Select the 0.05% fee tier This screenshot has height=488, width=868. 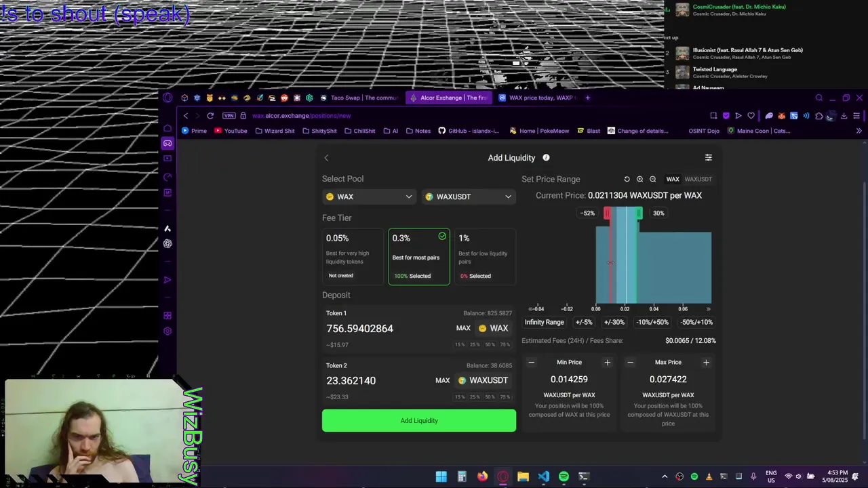[352, 257]
